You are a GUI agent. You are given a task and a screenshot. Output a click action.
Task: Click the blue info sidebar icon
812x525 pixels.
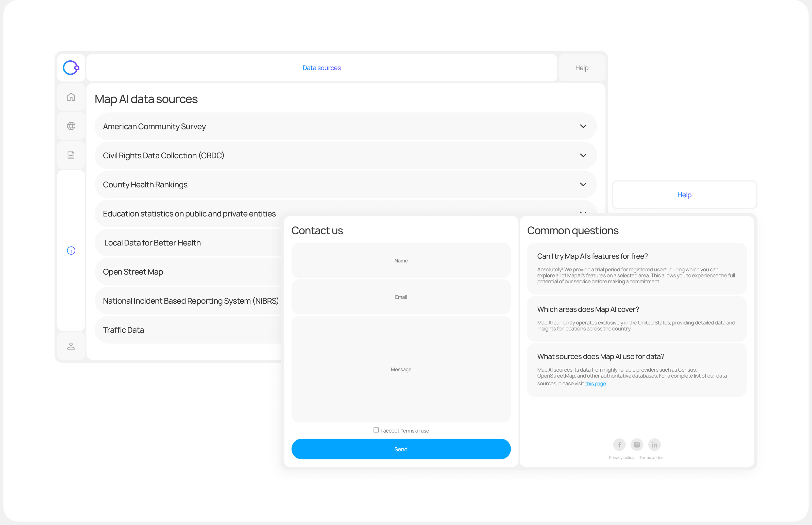coord(71,251)
